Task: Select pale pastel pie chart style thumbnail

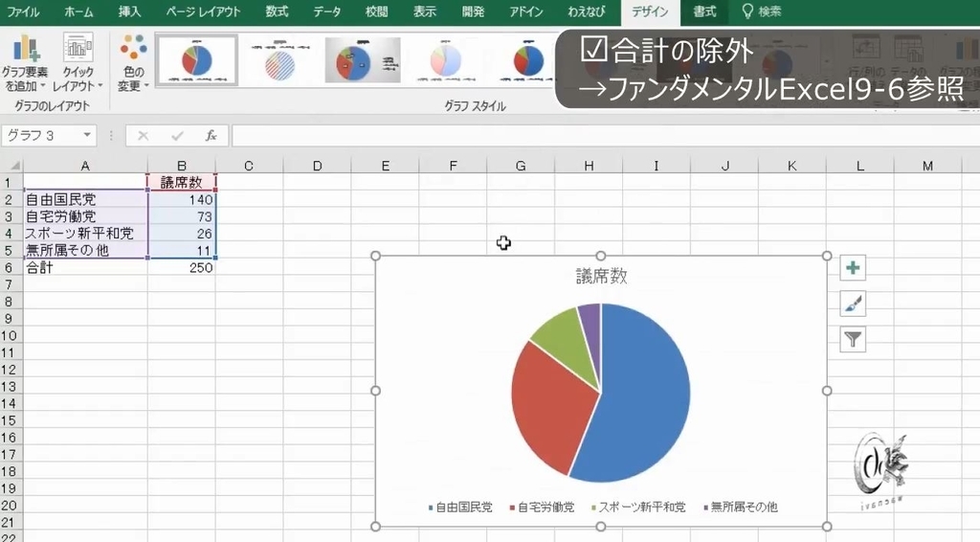Action: 446,60
